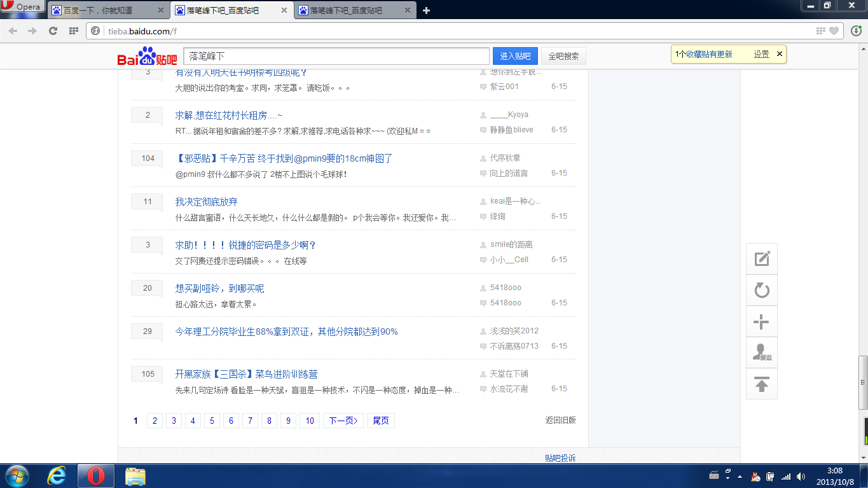This screenshot has width=868, height=488.
Task: View author profile 浅浅的笑2012
Action: pyautogui.click(x=514, y=331)
